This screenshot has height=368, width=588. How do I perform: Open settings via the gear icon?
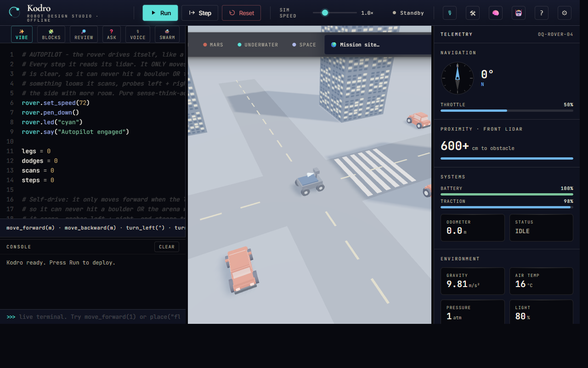[x=565, y=13]
